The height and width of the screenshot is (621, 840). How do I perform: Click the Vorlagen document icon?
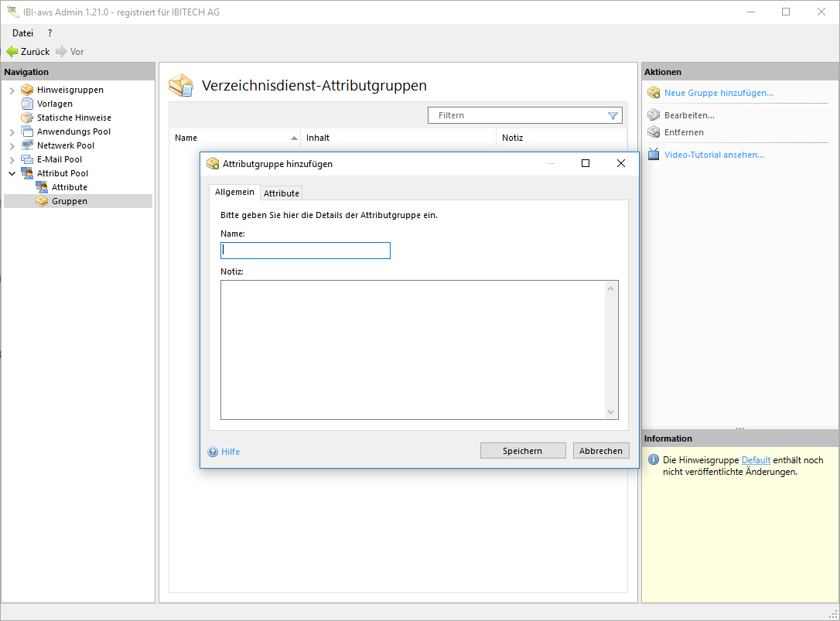[27, 104]
